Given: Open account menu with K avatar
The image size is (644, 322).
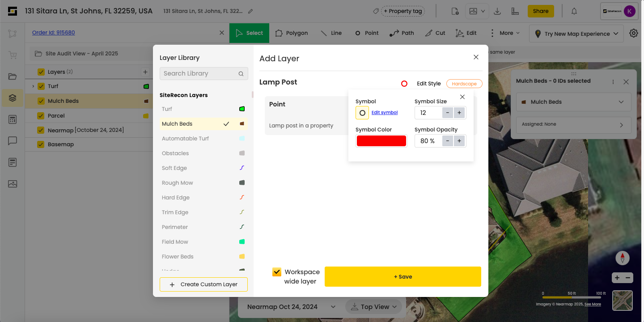Looking at the screenshot, I should [x=619, y=12].
